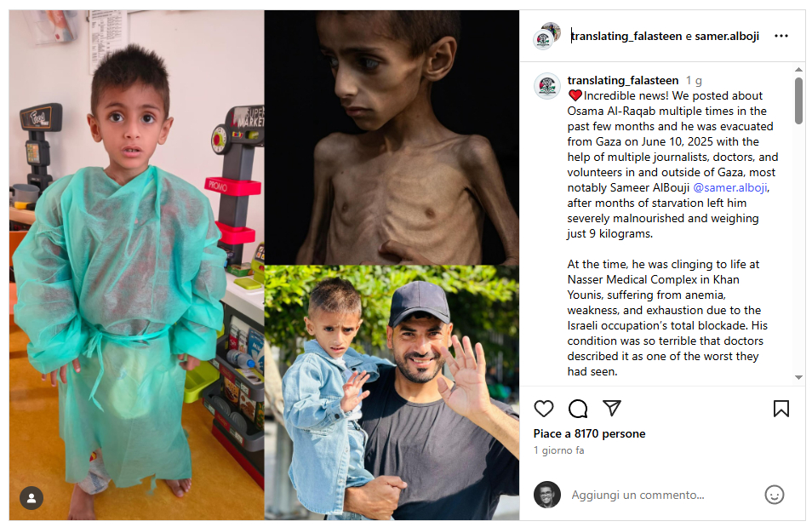Open translating_falasteen avatar next to caption
Viewport: 812px width, 527px height.
[x=547, y=86]
